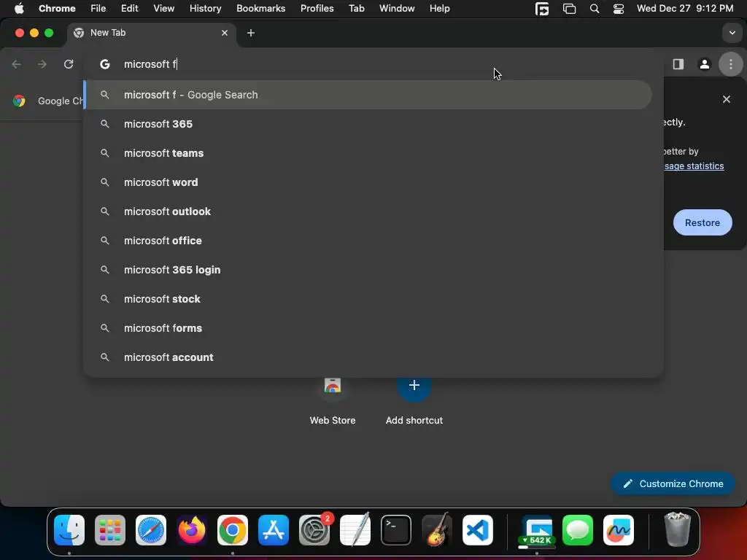This screenshot has width=747, height=560.
Task: Open Control Center in menu bar
Action: pos(619,9)
